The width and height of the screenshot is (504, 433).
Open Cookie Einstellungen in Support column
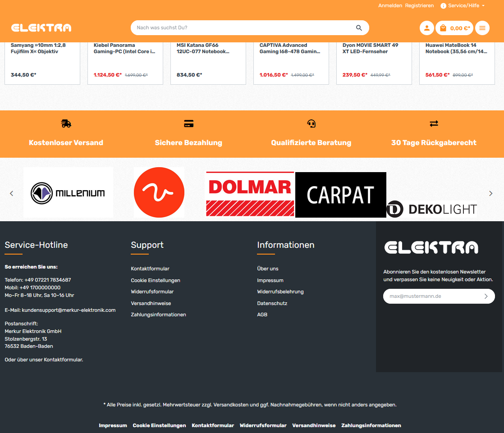click(155, 280)
